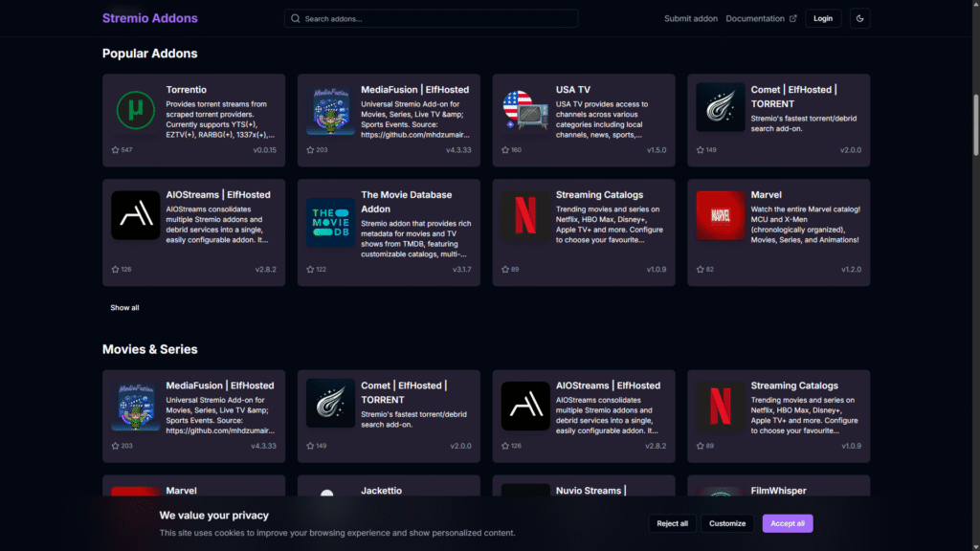Customize cookie preferences

[x=727, y=523]
